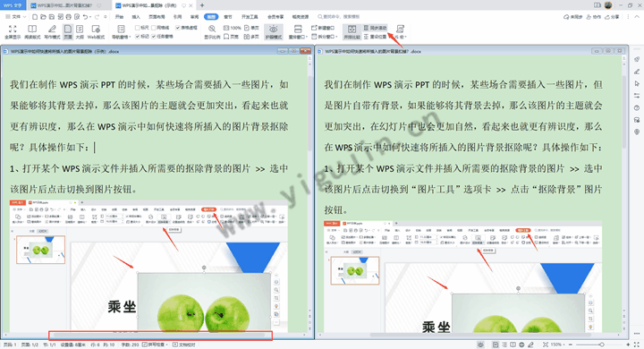Image resolution: width=644 pixels, height=349 pixels.
Task: Click the print icon in quick toolbar
Action: click(69, 17)
